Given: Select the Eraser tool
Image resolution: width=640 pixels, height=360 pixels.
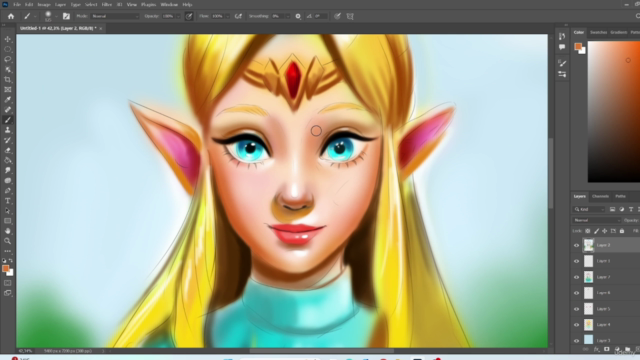Looking at the screenshot, I should click(7, 150).
